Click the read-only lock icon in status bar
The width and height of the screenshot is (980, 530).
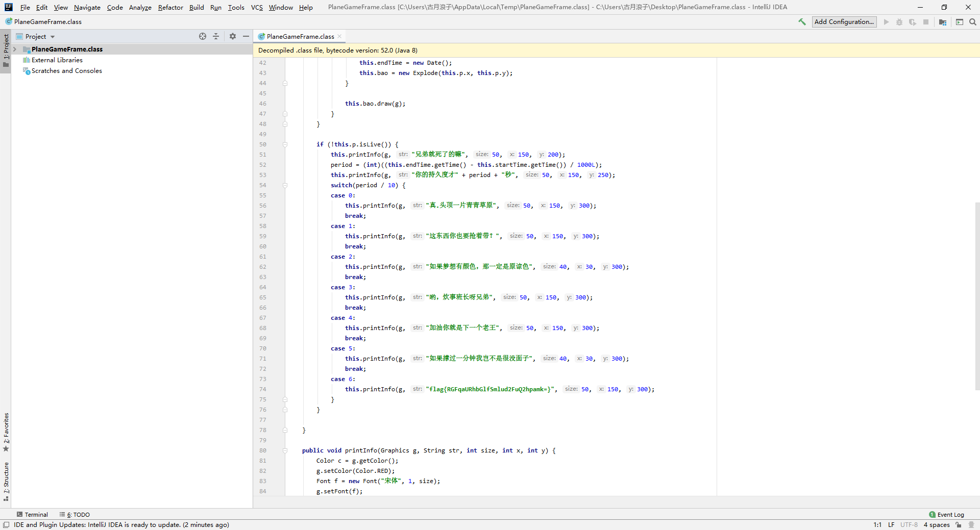coord(959,525)
